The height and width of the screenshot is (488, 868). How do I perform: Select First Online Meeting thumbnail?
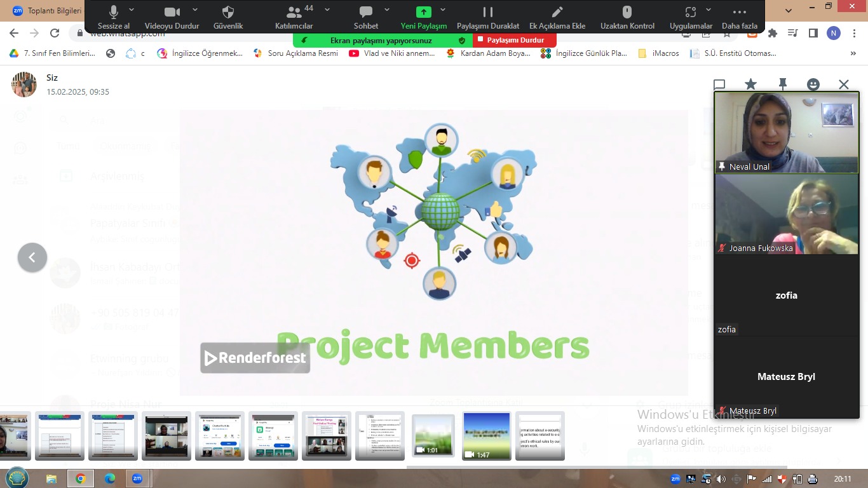tap(327, 435)
